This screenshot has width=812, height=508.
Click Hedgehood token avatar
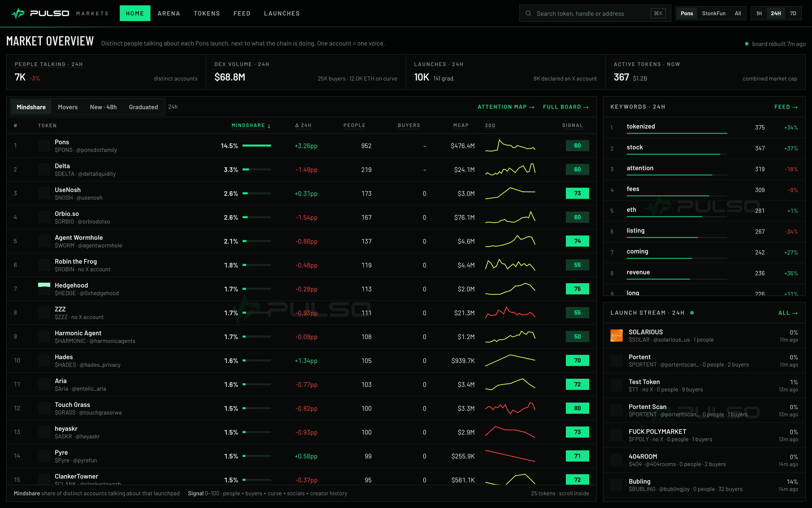coord(44,289)
